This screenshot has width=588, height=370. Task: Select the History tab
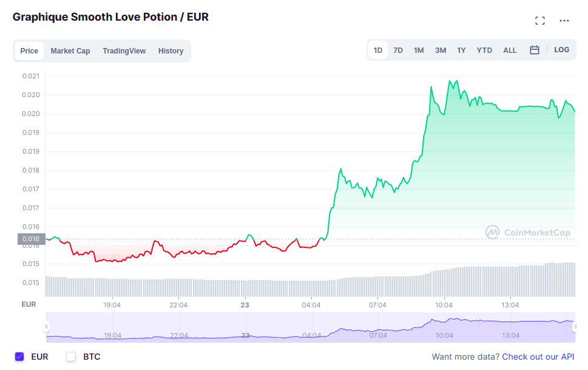[x=171, y=51]
